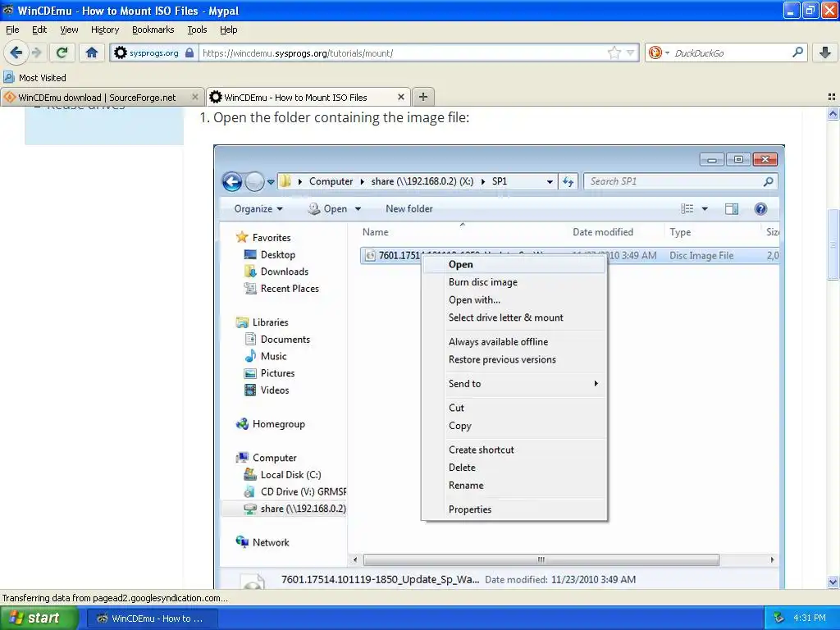Go to the browser home page
This screenshot has width=840, height=630.
92,52
